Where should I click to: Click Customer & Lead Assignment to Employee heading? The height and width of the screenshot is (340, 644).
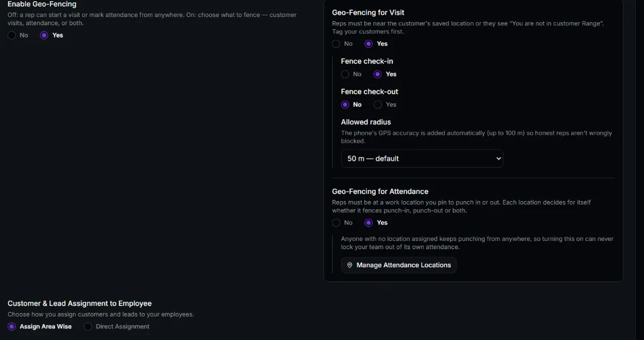coord(79,304)
